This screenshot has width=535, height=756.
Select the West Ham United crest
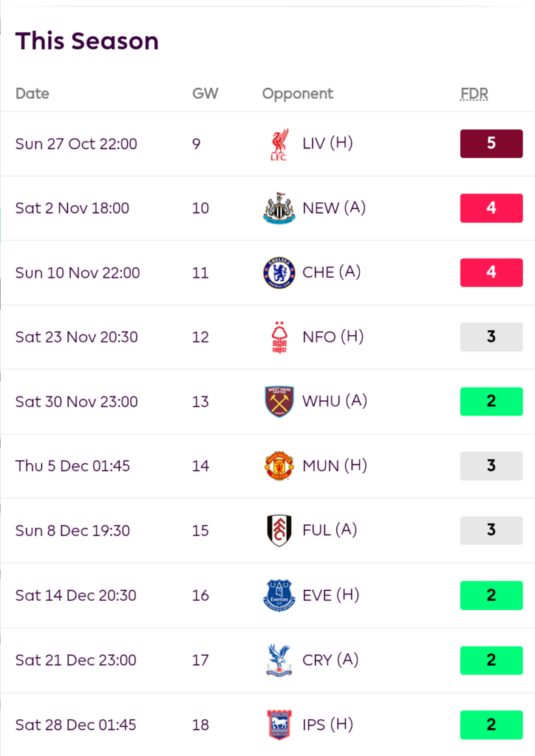[279, 402]
